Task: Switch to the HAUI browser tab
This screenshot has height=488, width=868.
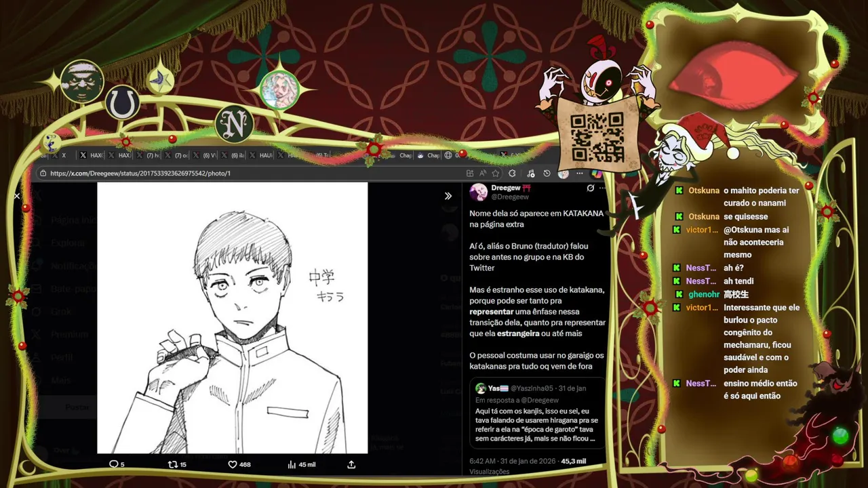Action: 261,155
